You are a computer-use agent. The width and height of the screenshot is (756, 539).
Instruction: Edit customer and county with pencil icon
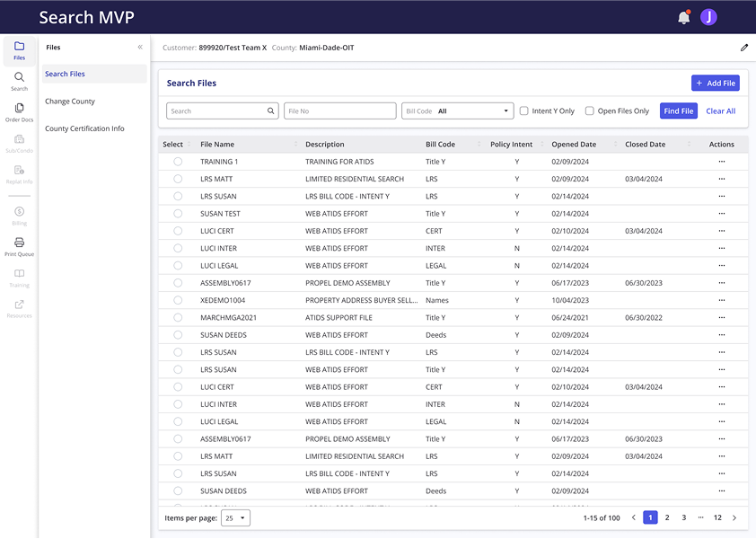744,48
